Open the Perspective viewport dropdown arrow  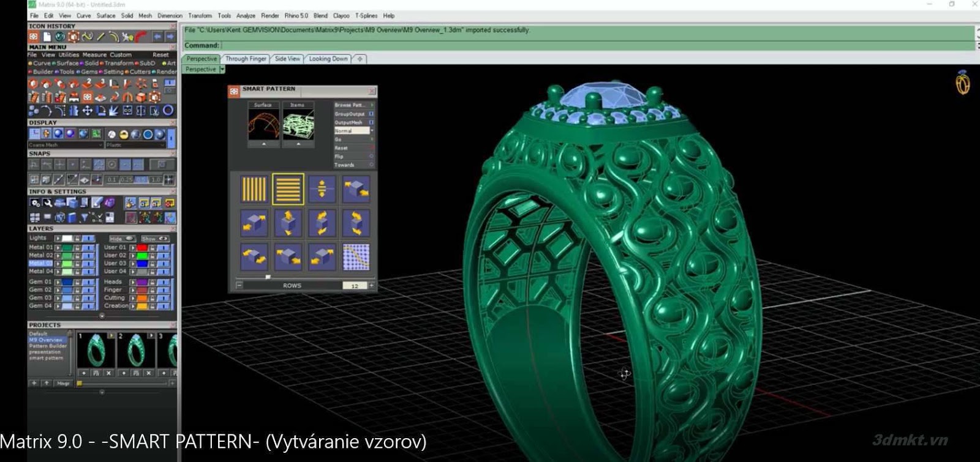click(222, 70)
